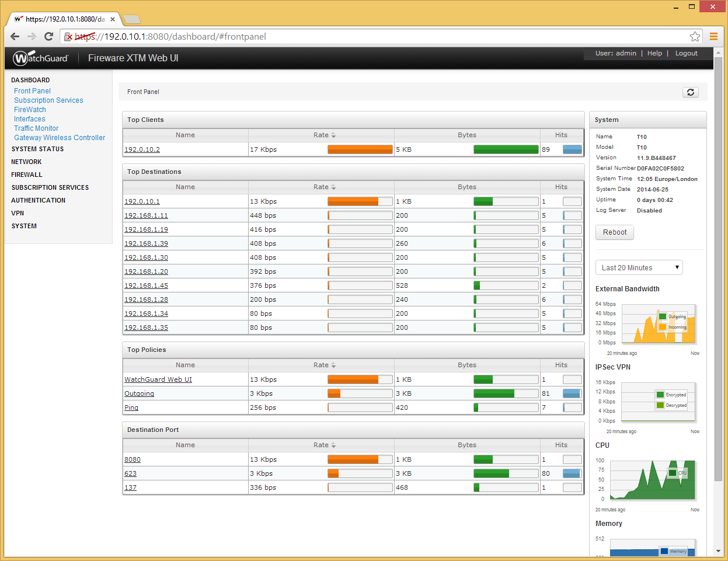Click the refresh icon in Front Panel header
Image resolution: width=728 pixels, height=561 pixels.
[690, 92]
